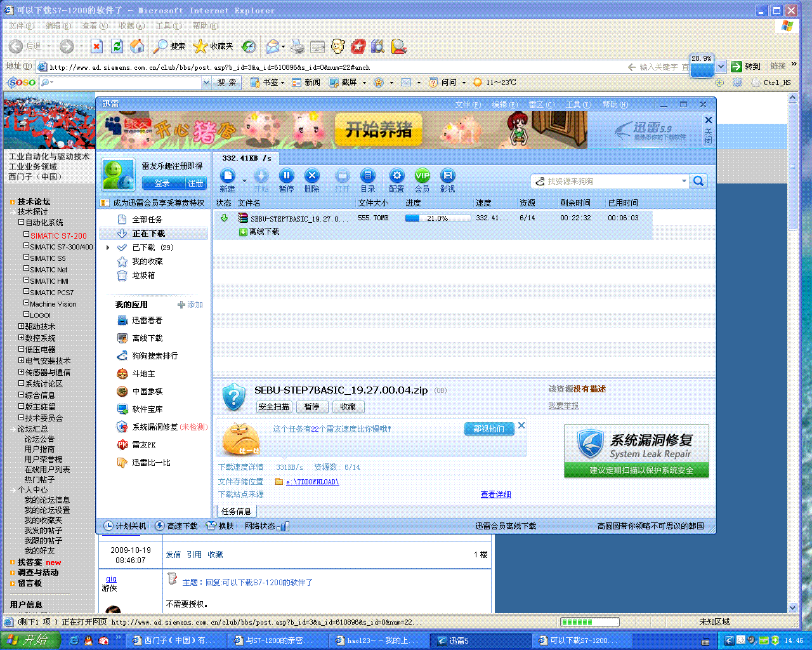
Task: Expand the 低压电器 forum tree node
Action: (21, 349)
